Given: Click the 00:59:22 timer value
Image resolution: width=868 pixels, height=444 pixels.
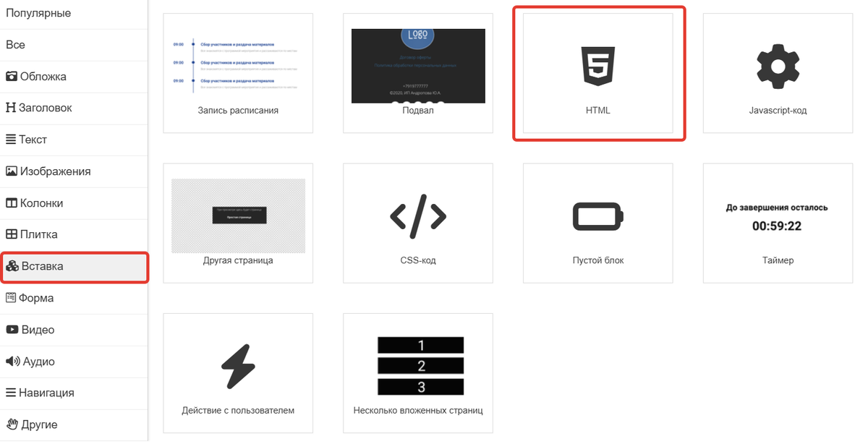Looking at the screenshot, I should [x=777, y=226].
